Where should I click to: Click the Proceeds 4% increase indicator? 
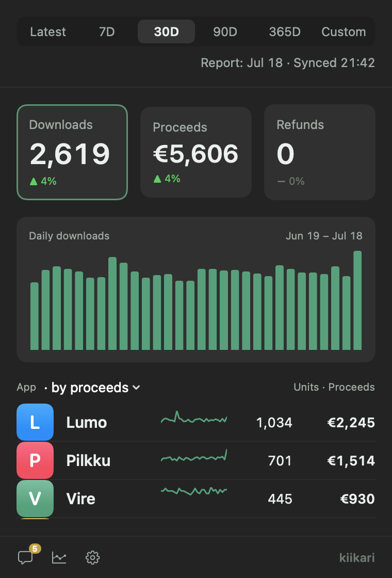tap(167, 179)
